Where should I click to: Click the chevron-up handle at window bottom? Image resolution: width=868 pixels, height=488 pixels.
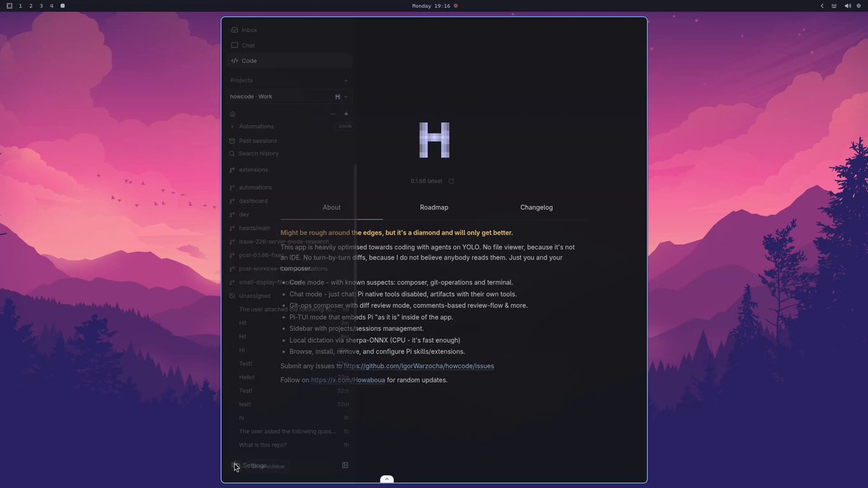pos(387,479)
